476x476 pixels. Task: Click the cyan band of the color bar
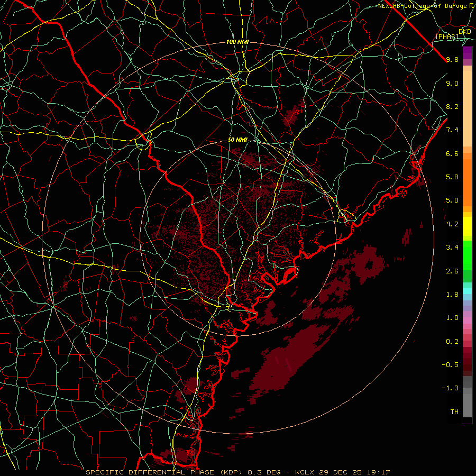coord(467,290)
